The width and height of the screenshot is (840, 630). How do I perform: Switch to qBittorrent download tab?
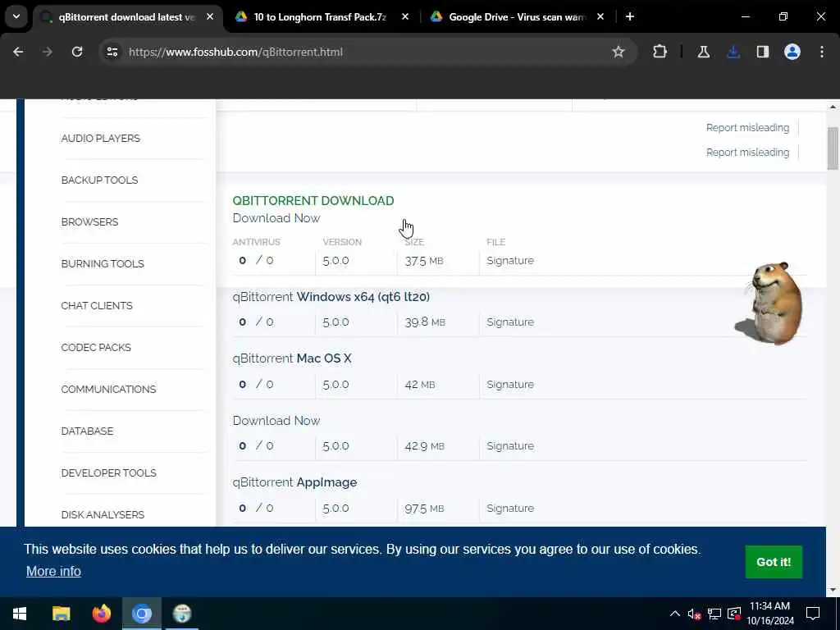[x=127, y=16]
